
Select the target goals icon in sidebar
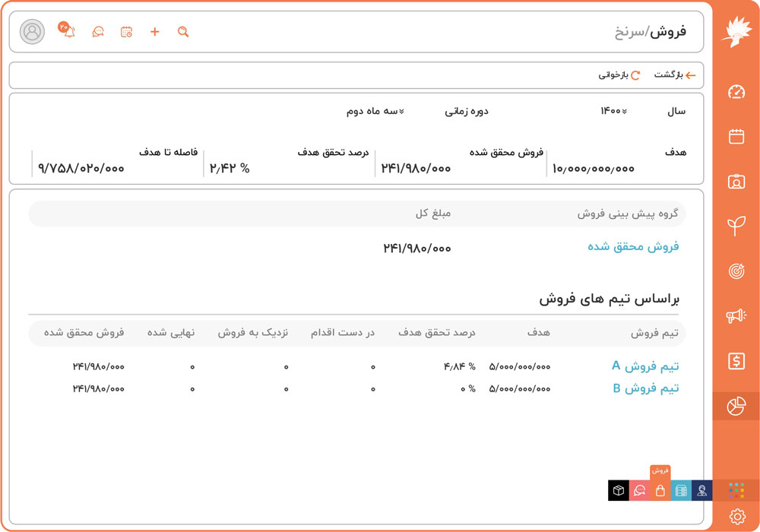tap(735, 269)
